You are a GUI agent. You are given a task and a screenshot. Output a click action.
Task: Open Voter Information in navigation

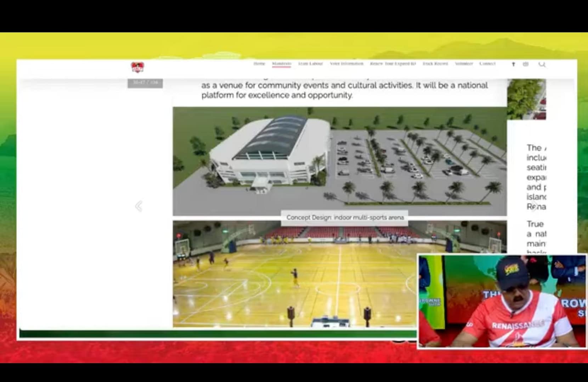tap(346, 64)
